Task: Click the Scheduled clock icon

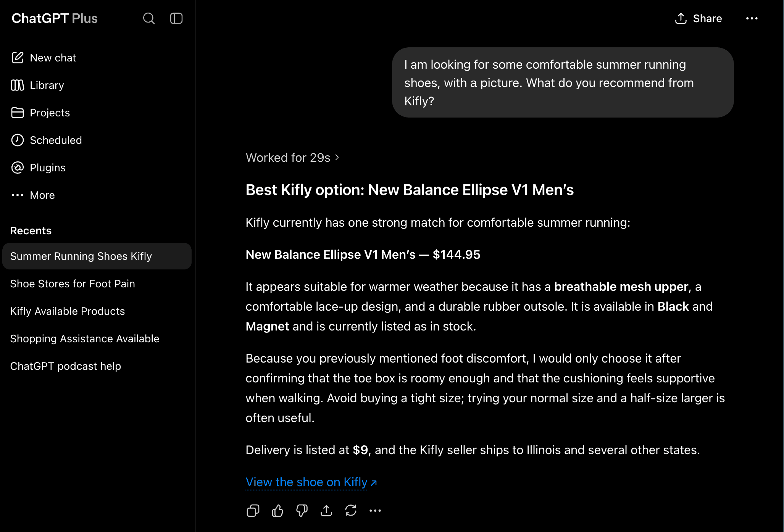Action: click(x=18, y=140)
